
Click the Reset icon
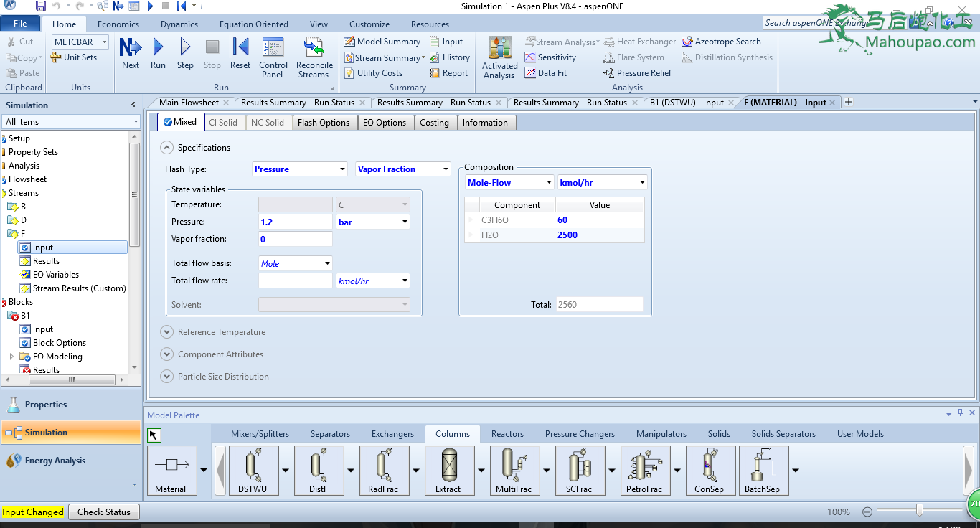(x=240, y=54)
